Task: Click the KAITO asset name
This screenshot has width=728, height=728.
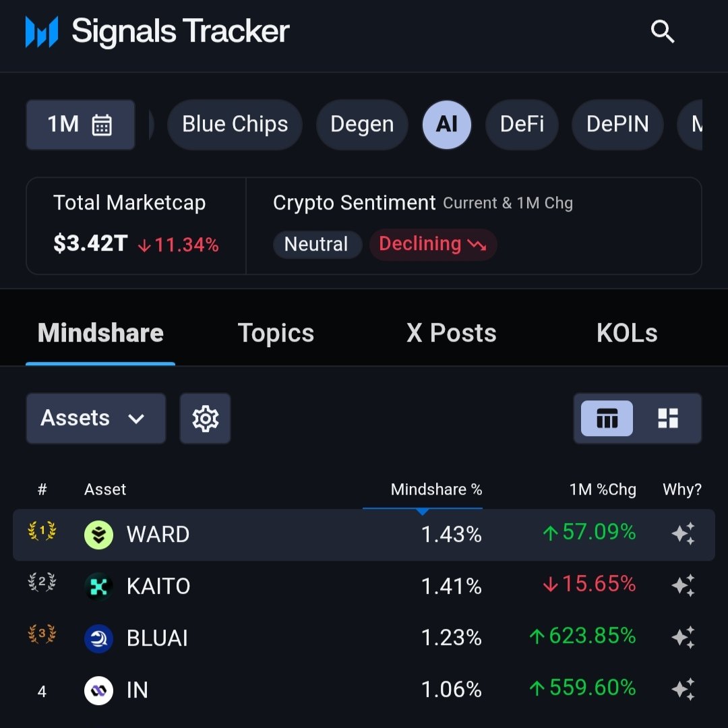Action: tap(158, 586)
